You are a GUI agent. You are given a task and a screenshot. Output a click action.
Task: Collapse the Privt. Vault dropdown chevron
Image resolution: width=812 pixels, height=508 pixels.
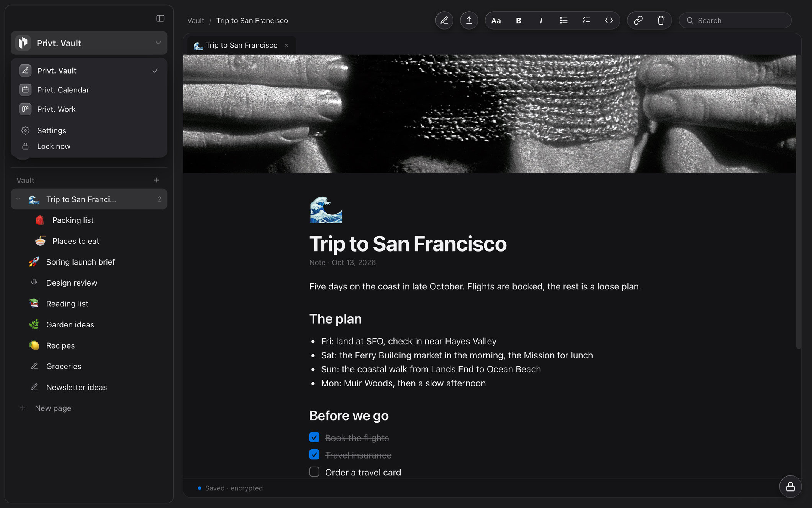[158, 43]
